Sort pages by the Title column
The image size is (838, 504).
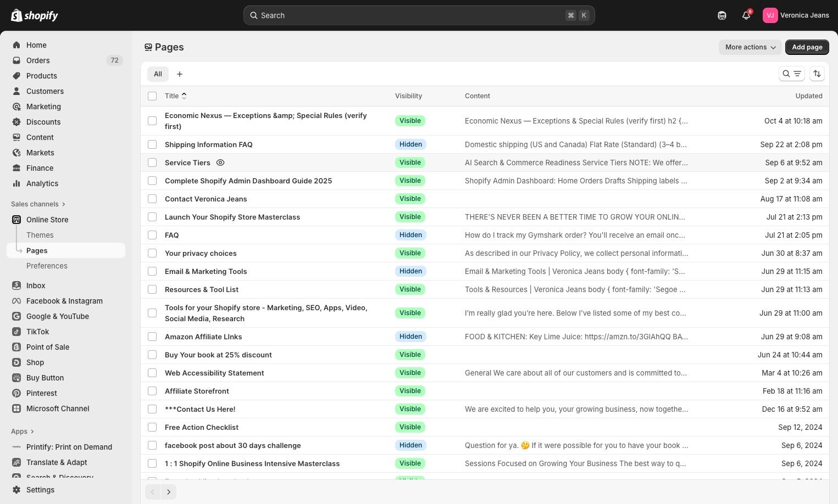tap(175, 96)
